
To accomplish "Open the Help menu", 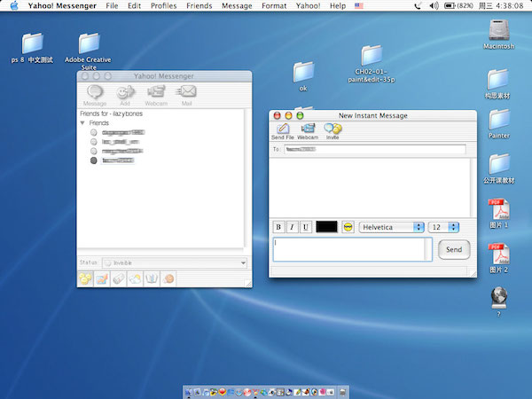I will coord(338,6).
